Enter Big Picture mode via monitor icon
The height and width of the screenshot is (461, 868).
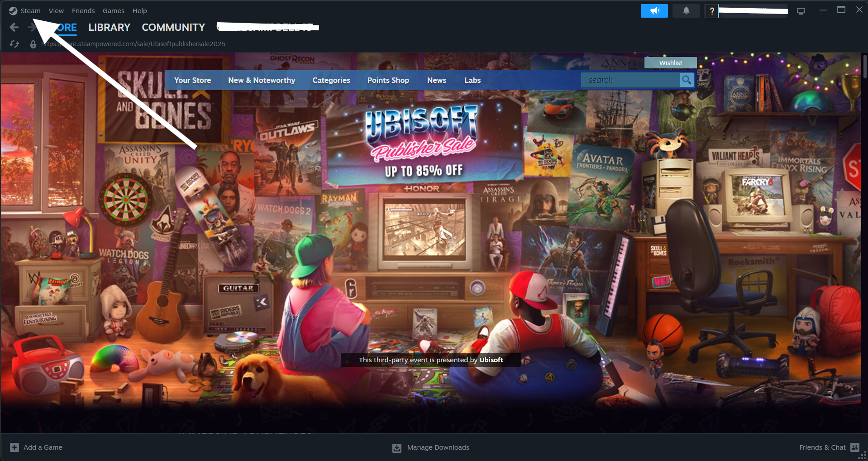[801, 11]
